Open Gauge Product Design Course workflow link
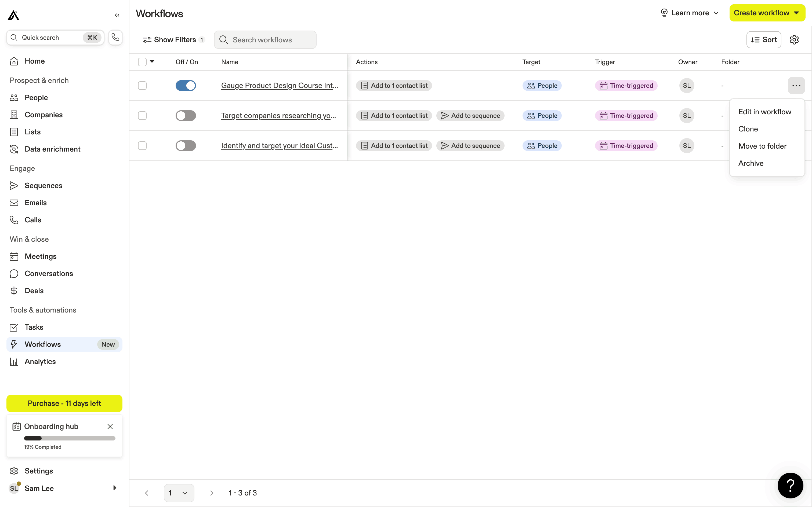 point(279,86)
